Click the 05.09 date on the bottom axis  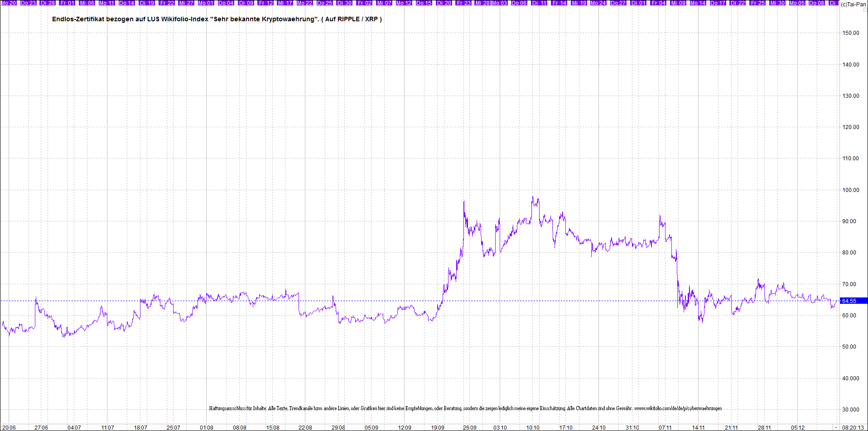click(371, 427)
